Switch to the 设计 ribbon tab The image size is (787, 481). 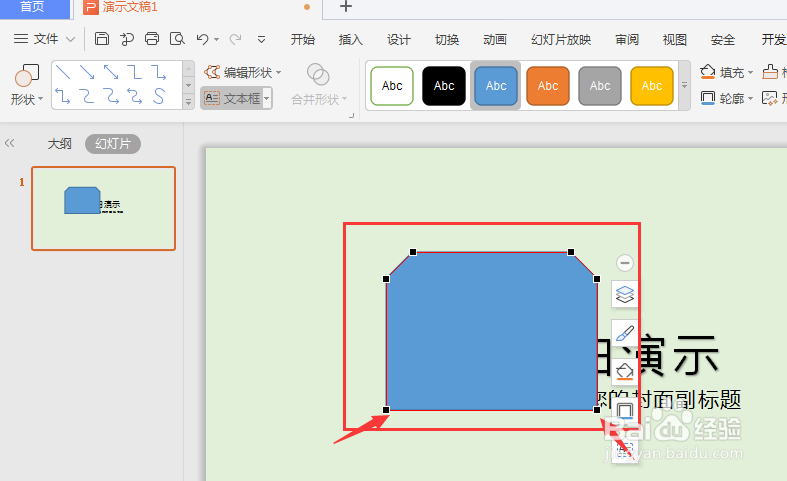(399, 39)
